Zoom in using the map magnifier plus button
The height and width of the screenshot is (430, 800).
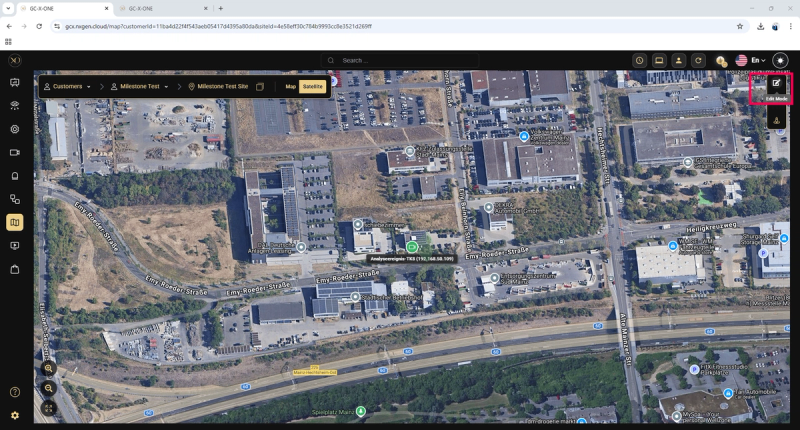48,368
